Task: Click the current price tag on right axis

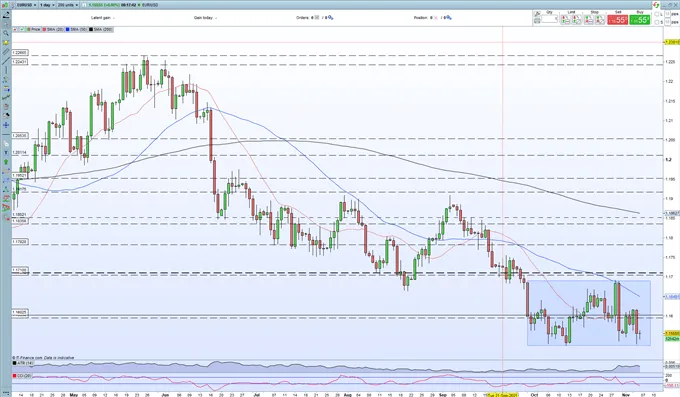Action: click(x=672, y=333)
